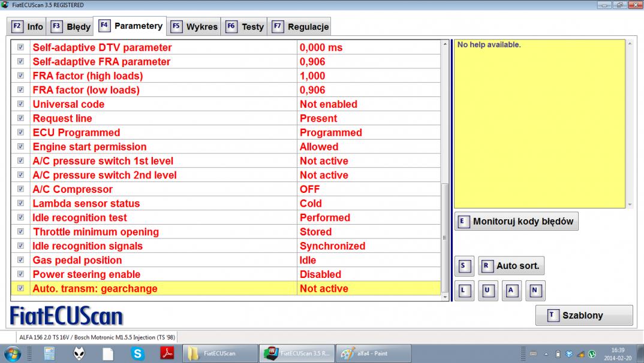Image resolution: width=644 pixels, height=363 pixels.
Task: Uncheck Self-adaptive DTV parameter checkbox
Action: tap(20, 47)
